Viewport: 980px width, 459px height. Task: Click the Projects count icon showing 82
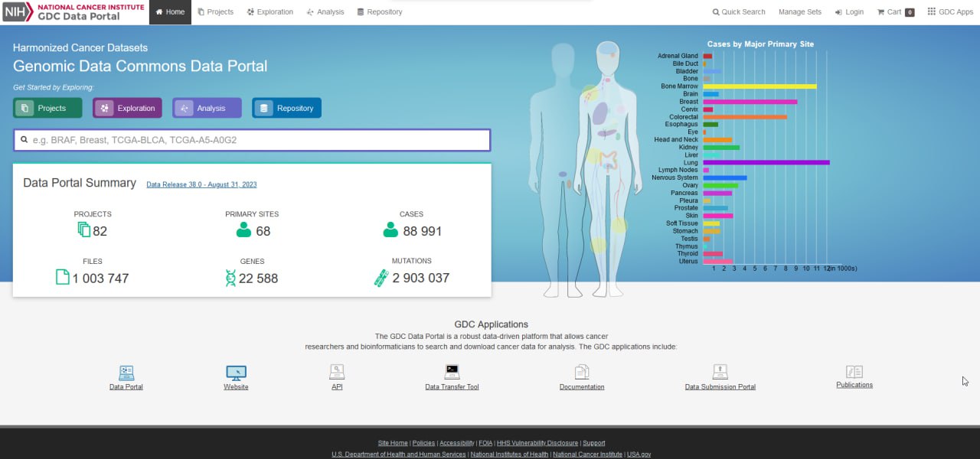tap(84, 230)
